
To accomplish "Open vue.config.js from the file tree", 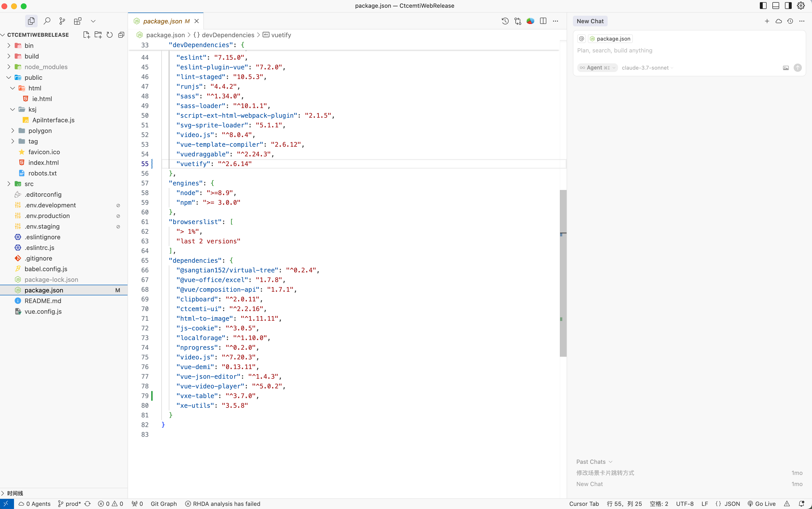I will tap(43, 311).
